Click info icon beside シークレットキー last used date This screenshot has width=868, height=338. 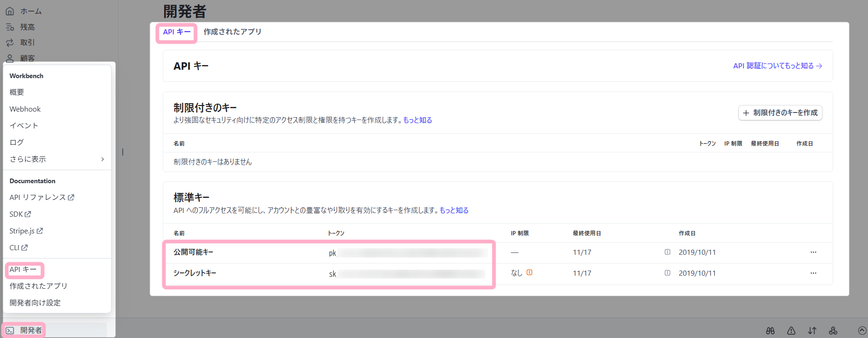click(667, 273)
